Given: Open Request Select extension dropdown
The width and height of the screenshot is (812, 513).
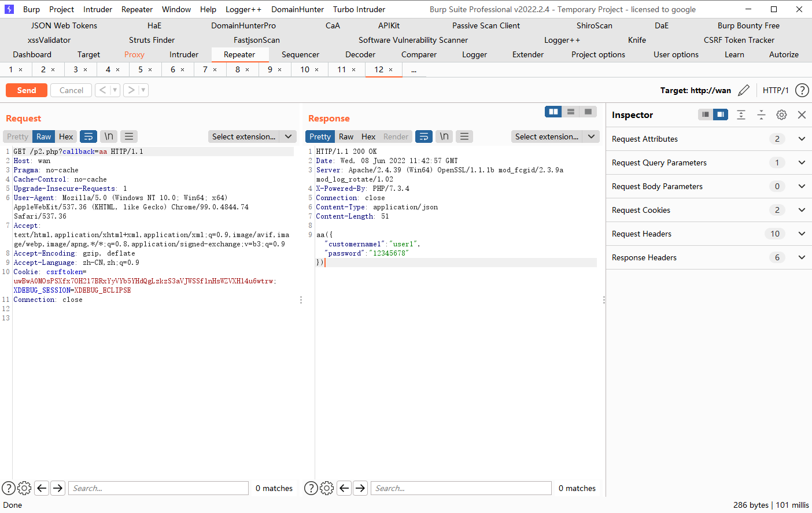Looking at the screenshot, I should click(252, 136).
